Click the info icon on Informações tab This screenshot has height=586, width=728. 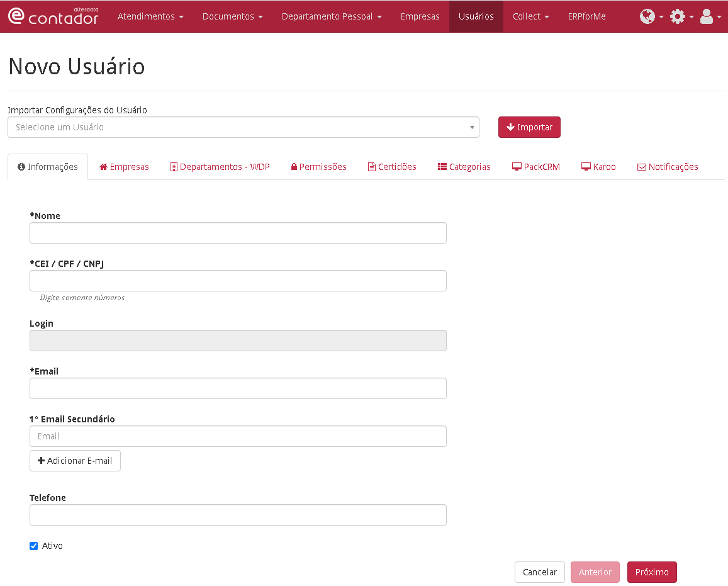[x=21, y=167]
